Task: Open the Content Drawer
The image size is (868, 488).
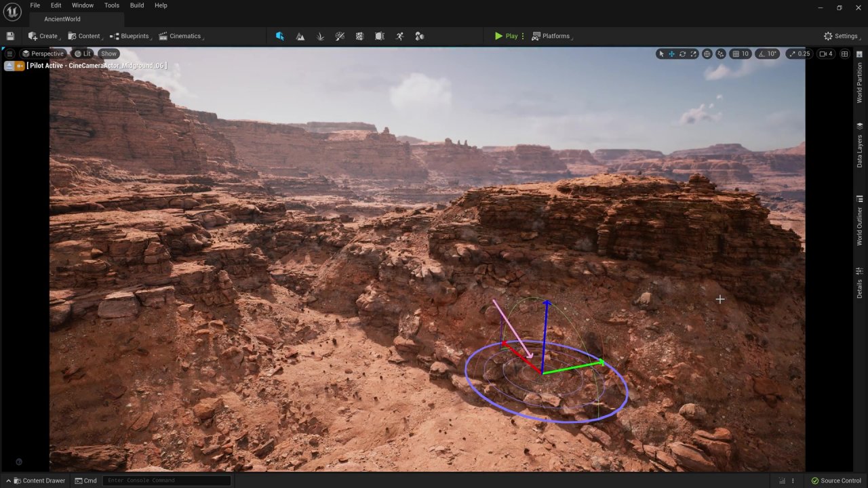Action: (35, 481)
